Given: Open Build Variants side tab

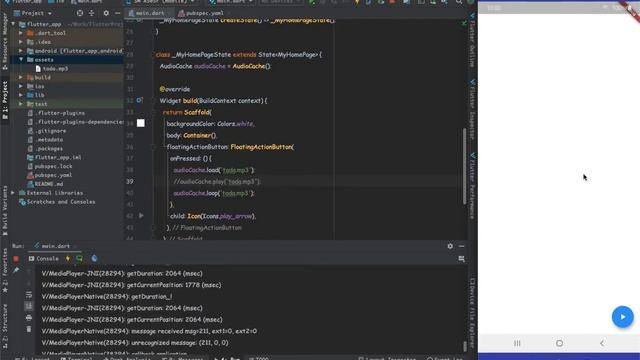Looking at the screenshot, I should tap(4, 211).
